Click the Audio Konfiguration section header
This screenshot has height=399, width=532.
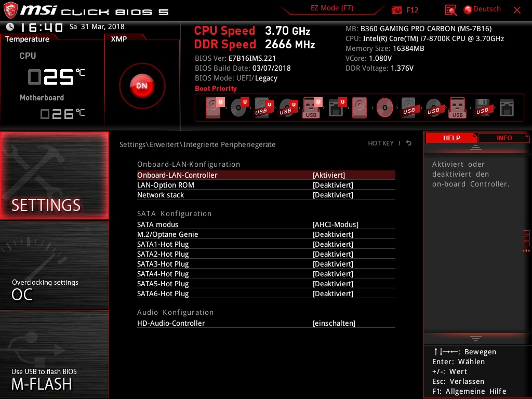(176, 312)
